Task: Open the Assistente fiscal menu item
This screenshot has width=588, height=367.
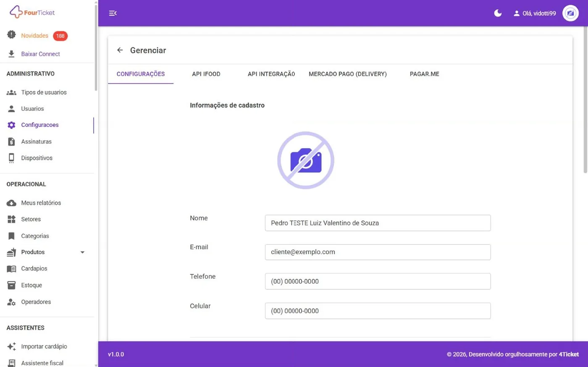Action: coord(42,363)
